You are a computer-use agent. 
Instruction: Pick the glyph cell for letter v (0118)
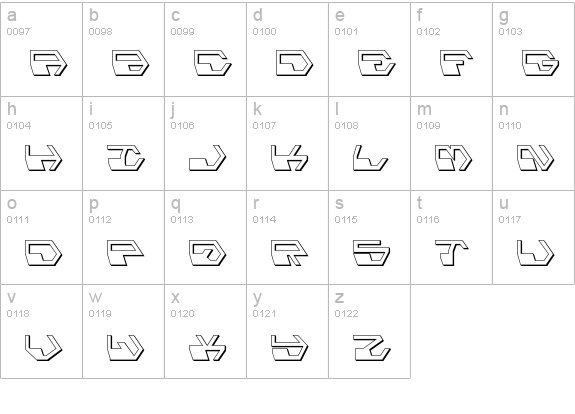click(x=41, y=331)
